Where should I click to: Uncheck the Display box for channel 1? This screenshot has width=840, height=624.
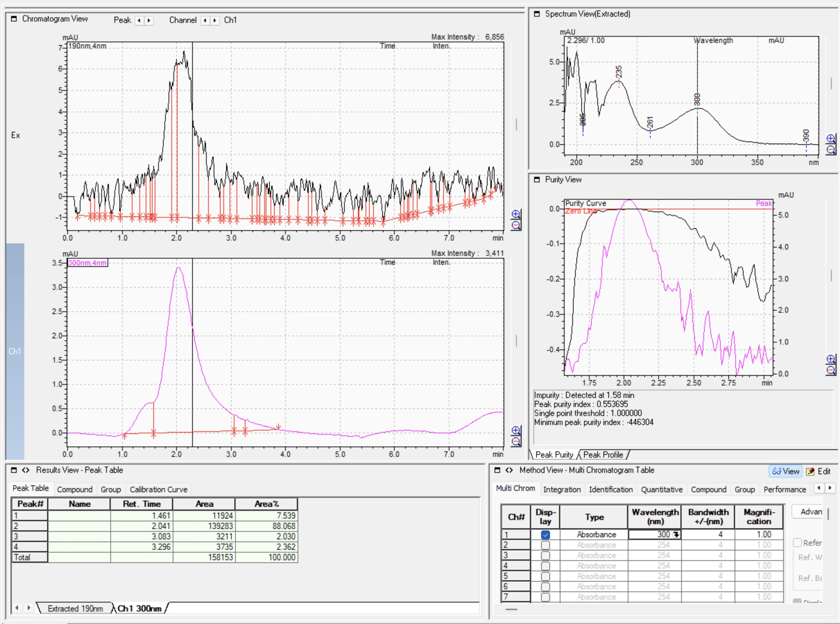pyautogui.click(x=545, y=535)
